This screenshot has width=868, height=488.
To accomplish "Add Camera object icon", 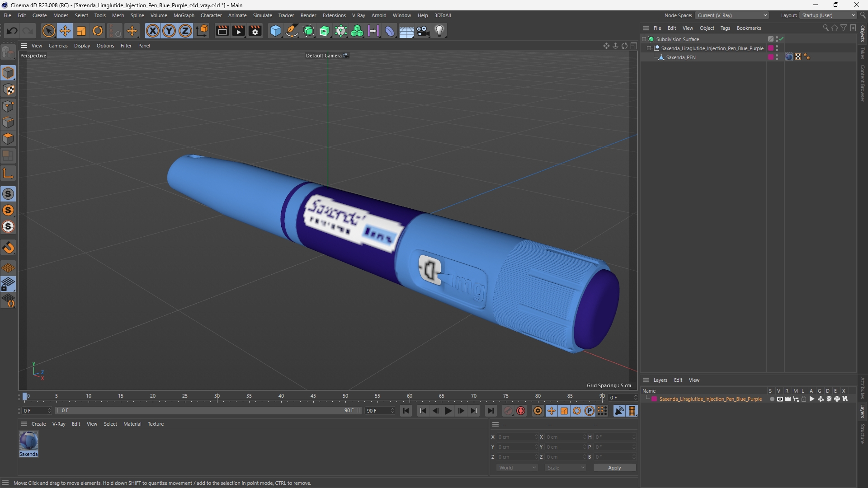I will click(423, 31).
